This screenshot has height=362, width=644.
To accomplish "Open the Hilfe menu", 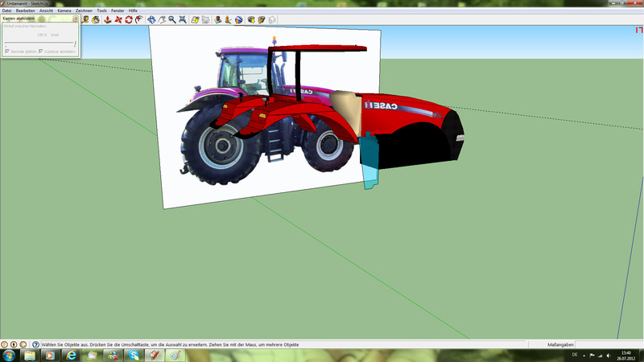I will click(133, 10).
